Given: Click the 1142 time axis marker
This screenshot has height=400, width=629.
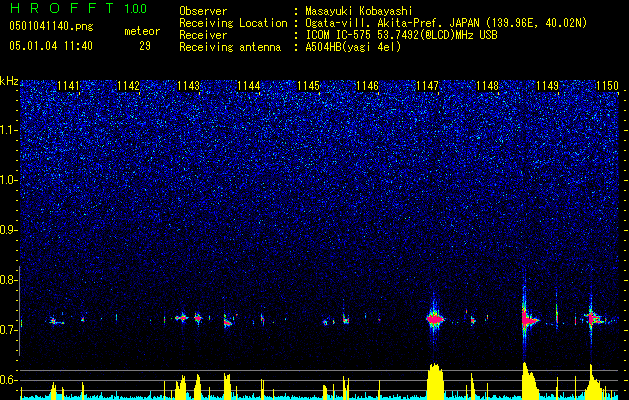Looking at the screenshot, I should 128,85.
